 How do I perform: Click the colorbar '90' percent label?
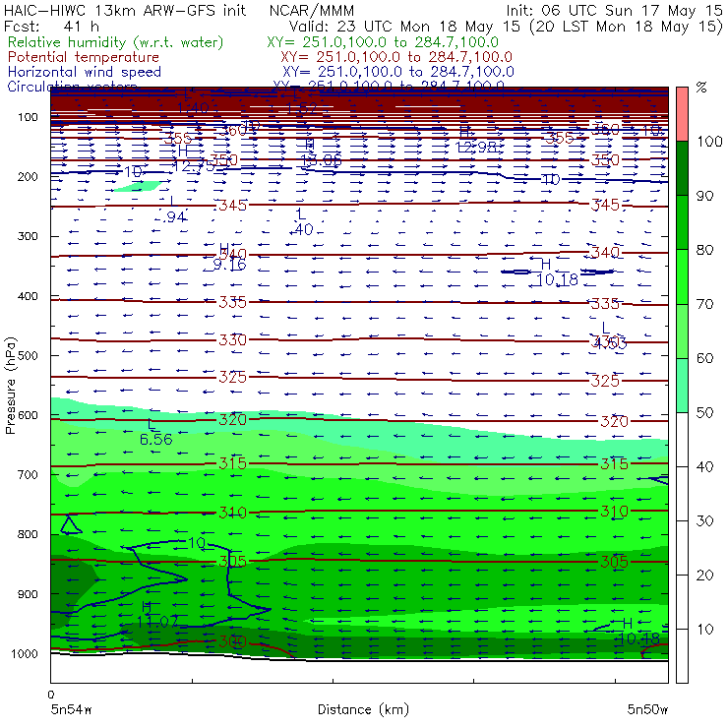[704, 196]
